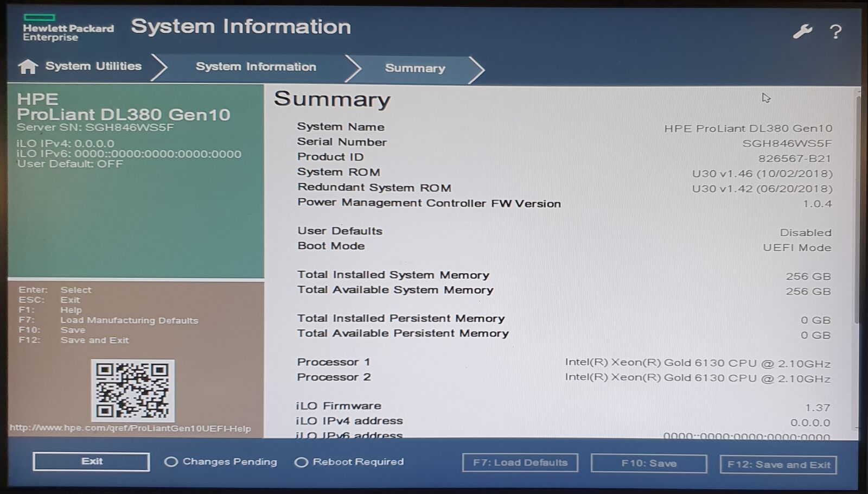Screen dimensions: 868x494
Task: Click the firmware version value 1.0.4
Action: [818, 204]
